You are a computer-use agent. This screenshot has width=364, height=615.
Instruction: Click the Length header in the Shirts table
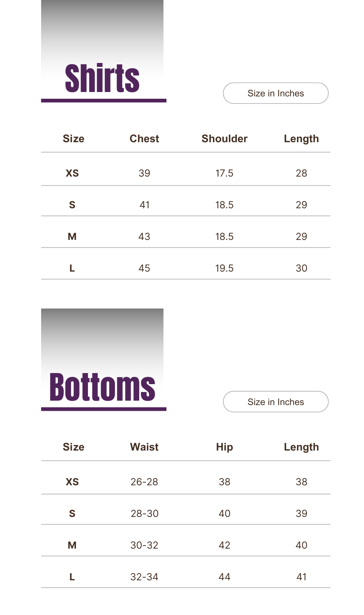point(301,139)
